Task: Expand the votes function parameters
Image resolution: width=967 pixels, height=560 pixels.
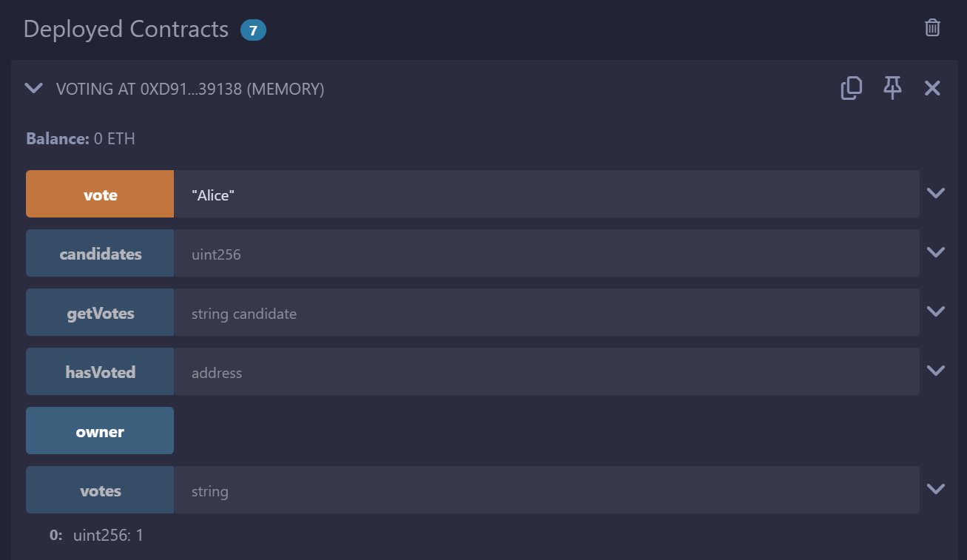Action: (x=936, y=490)
